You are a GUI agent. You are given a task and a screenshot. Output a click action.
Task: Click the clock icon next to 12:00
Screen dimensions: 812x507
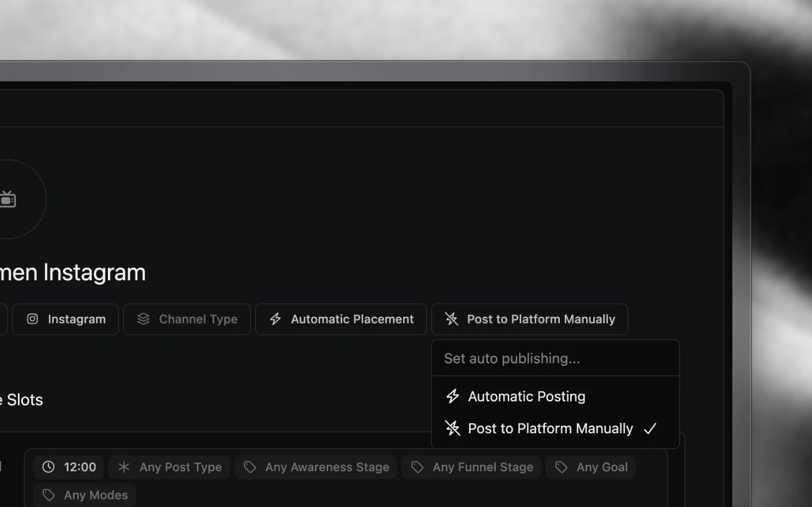pyautogui.click(x=48, y=467)
